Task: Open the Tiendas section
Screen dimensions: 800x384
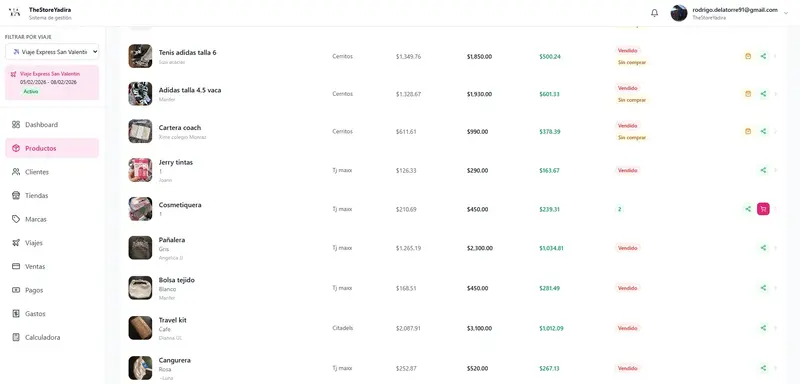Action: point(52,195)
